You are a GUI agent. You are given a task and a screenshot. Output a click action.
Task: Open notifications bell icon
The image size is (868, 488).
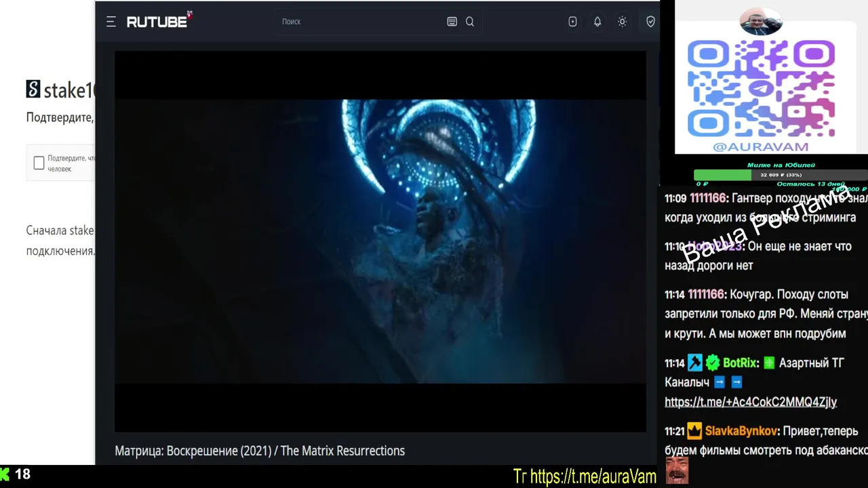tap(597, 22)
